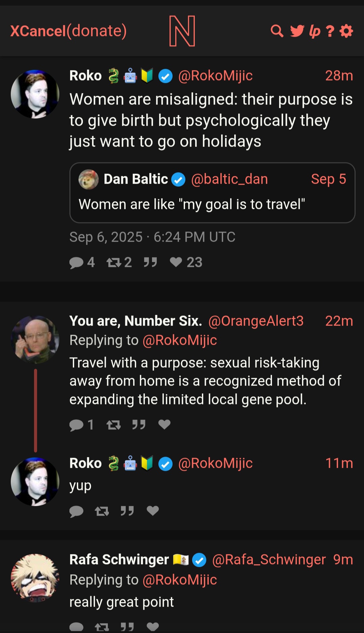The height and width of the screenshot is (633, 364).
Task: Open Rafa Schwinger's anime avatar thumbnail
Action: click(35, 578)
